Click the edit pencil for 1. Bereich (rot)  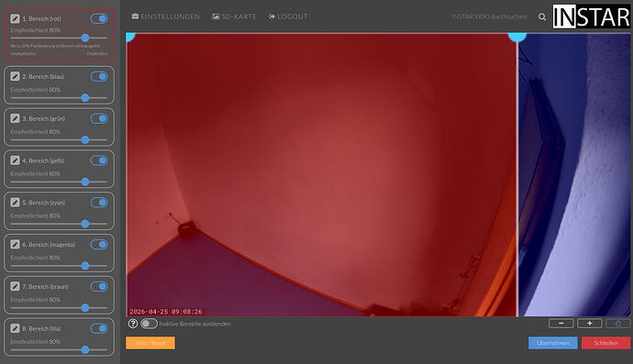[15, 18]
